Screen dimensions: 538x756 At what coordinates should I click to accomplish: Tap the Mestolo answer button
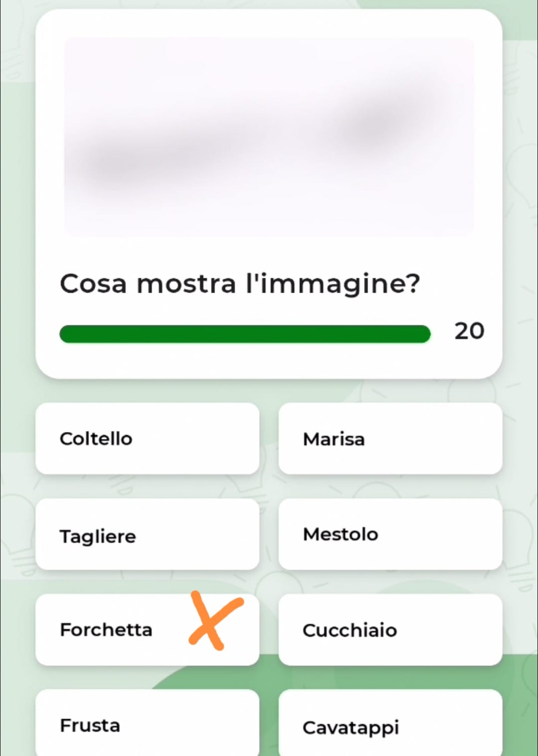pos(390,535)
